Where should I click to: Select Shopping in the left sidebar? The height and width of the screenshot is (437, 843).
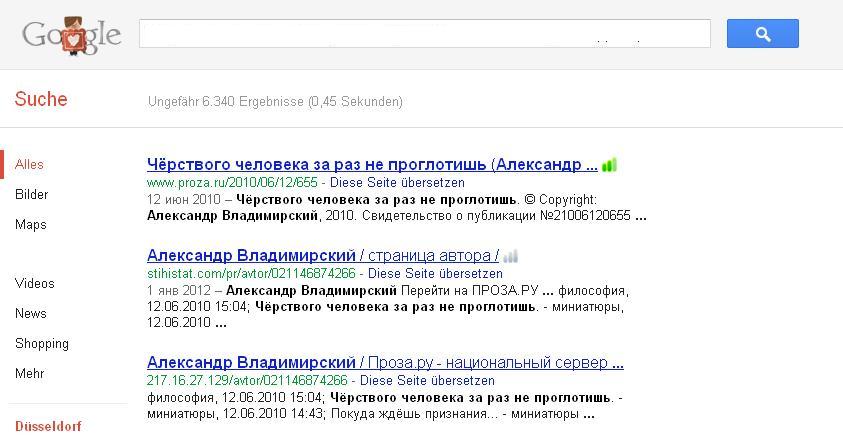pos(41,343)
